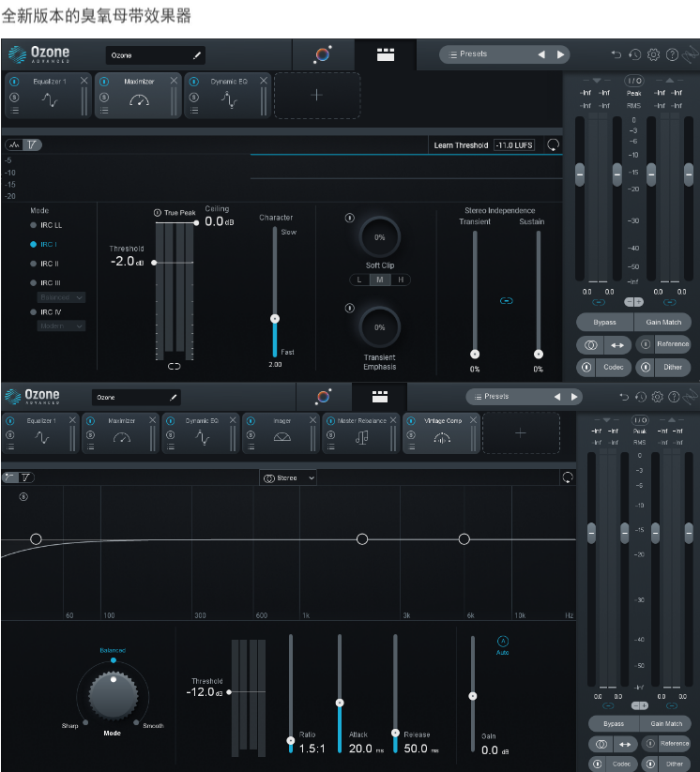Solo the Equalizer 1 module in upper window

(14, 97)
